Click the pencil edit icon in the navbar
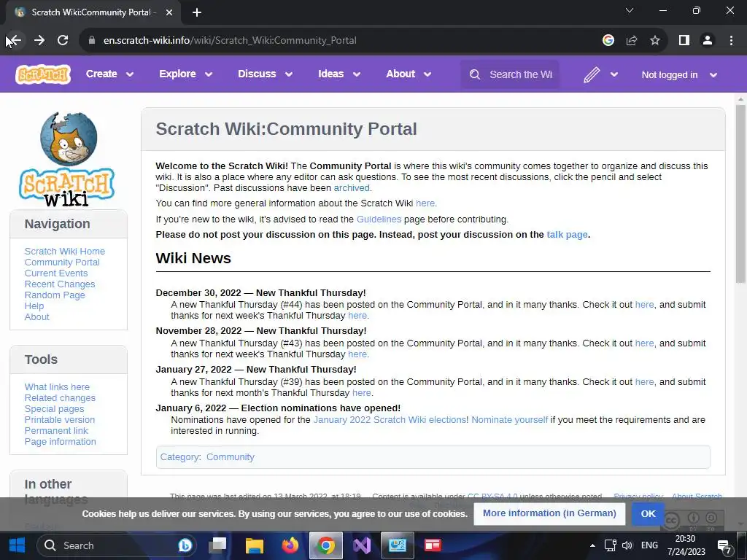The height and width of the screenshot is (560, 747). tap(591, 75)
